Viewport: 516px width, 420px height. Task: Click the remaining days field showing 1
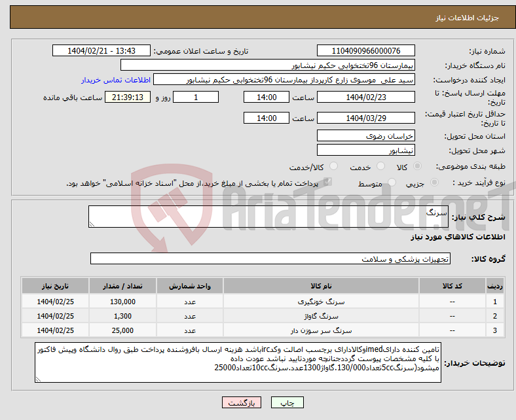(x=196, y=97)
